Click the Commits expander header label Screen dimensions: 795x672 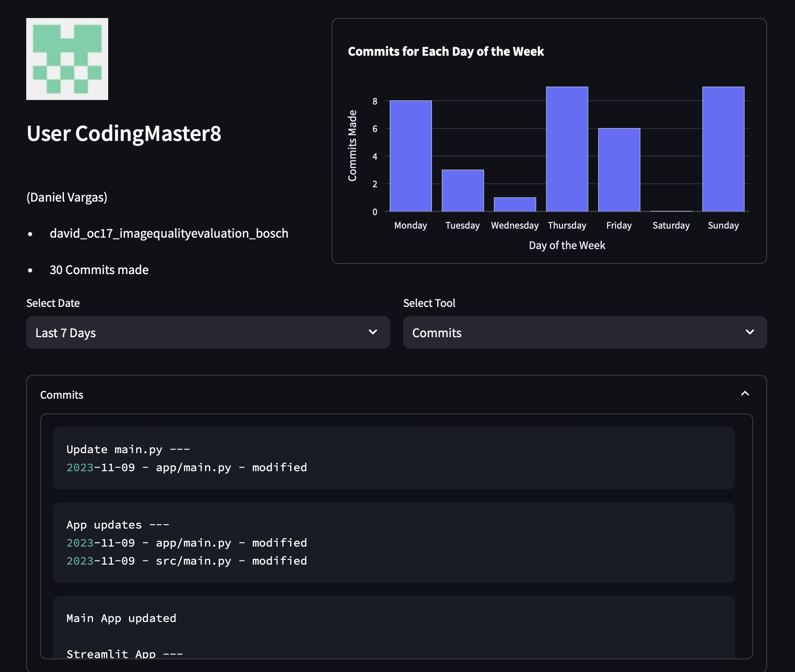click(x=62, y=395)
